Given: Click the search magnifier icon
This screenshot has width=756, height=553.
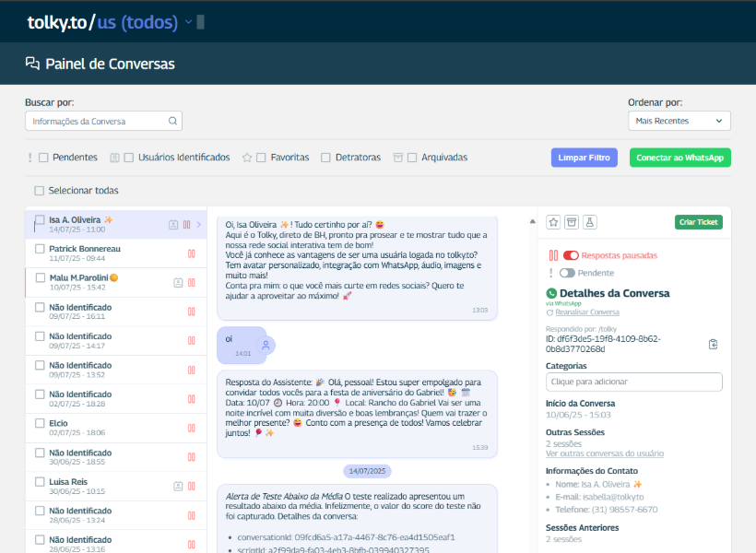Looking at the screenshot, I should pos(172,121).
